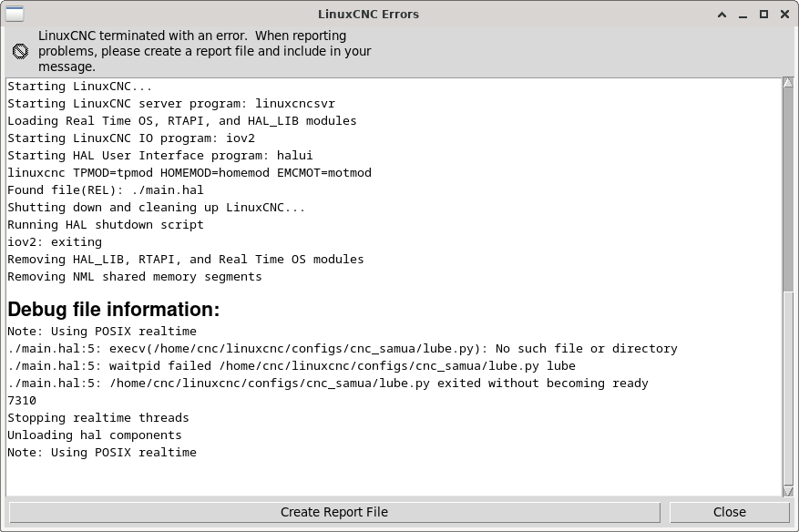This screenshot has height=532, width=799.
Task: Close the window using the title bar X
Action: (x=784, y=15)
